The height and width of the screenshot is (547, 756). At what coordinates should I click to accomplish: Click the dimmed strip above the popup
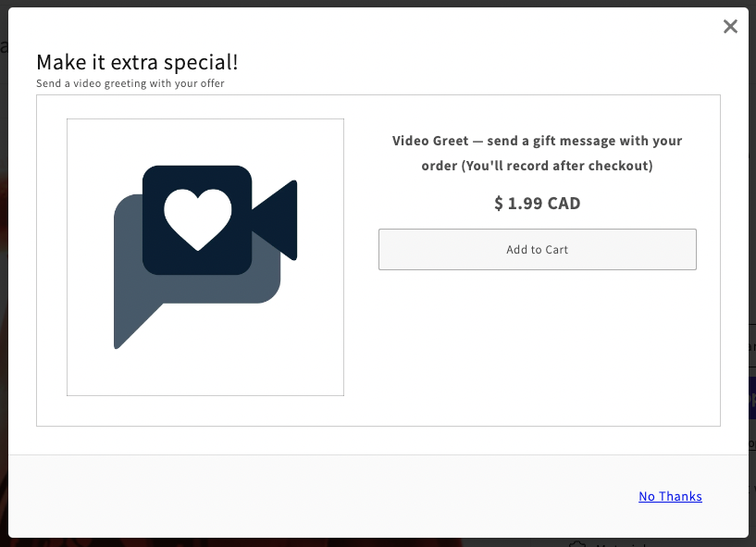(x=378, y=4)
